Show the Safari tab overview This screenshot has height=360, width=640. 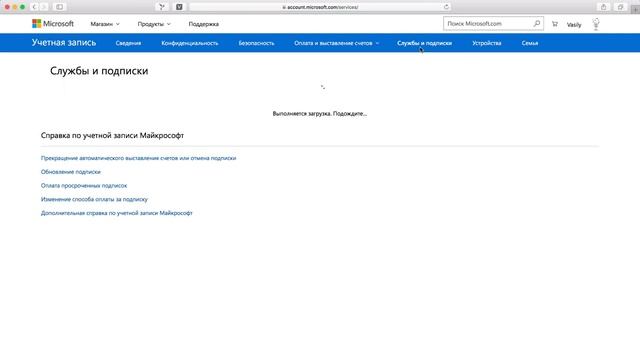(x=620, y=7)
